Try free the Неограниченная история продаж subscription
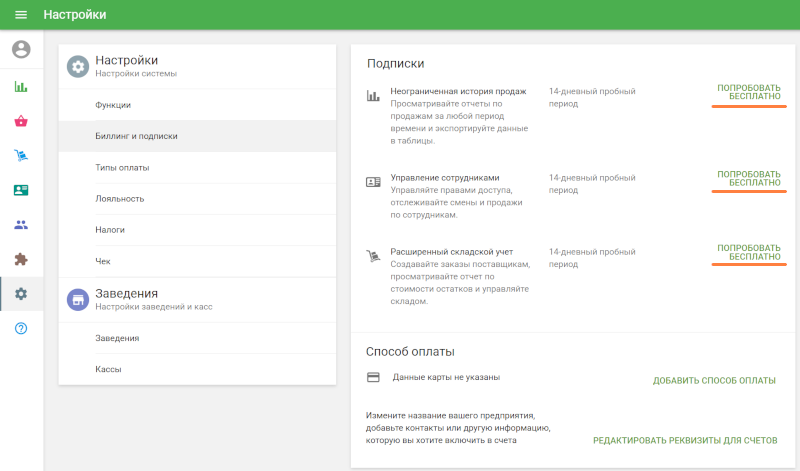The height and width of the screenshot is (471, 800). point(748,92)
